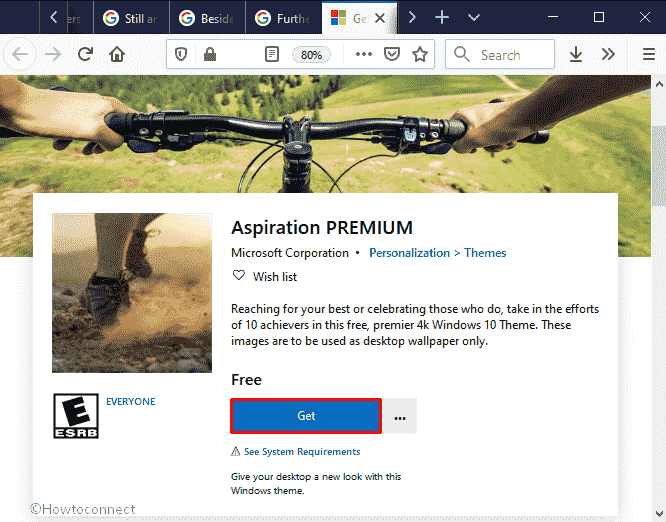Close the active Microsoft tab
This screenshot has width=666, height=522.
point(380,18)
